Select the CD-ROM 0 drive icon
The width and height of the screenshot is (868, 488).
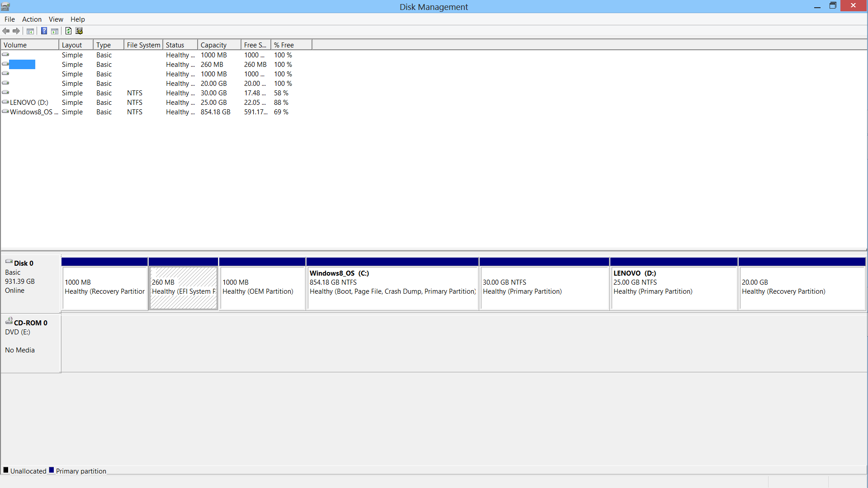(9, 321)
